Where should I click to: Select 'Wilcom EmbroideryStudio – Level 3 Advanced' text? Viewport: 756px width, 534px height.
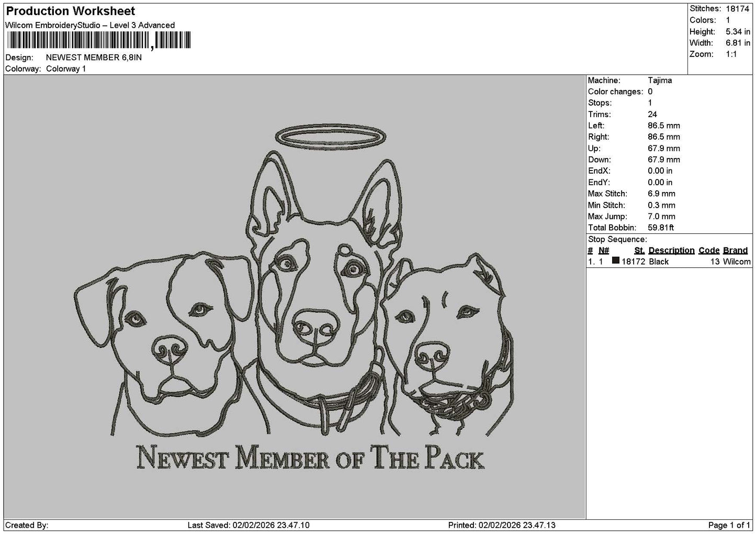coord(90,25)
